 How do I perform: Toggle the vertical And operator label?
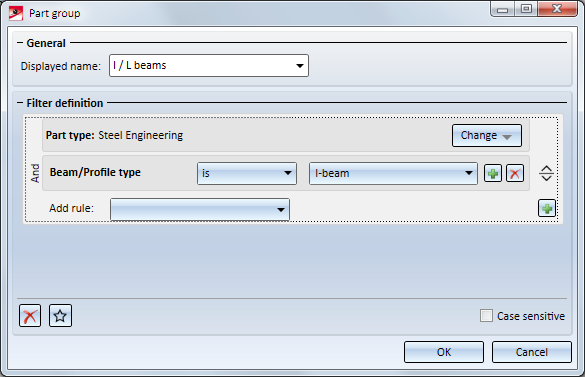tap(35, 173)
